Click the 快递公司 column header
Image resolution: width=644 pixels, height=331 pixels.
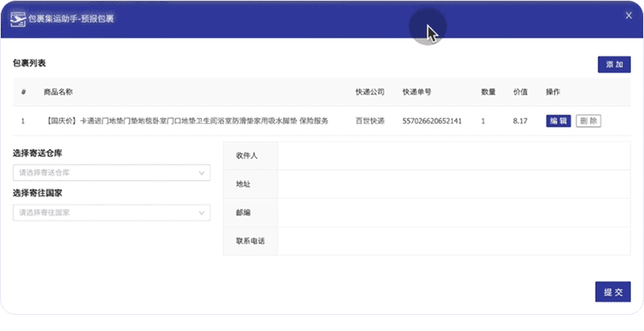[369, 93]
